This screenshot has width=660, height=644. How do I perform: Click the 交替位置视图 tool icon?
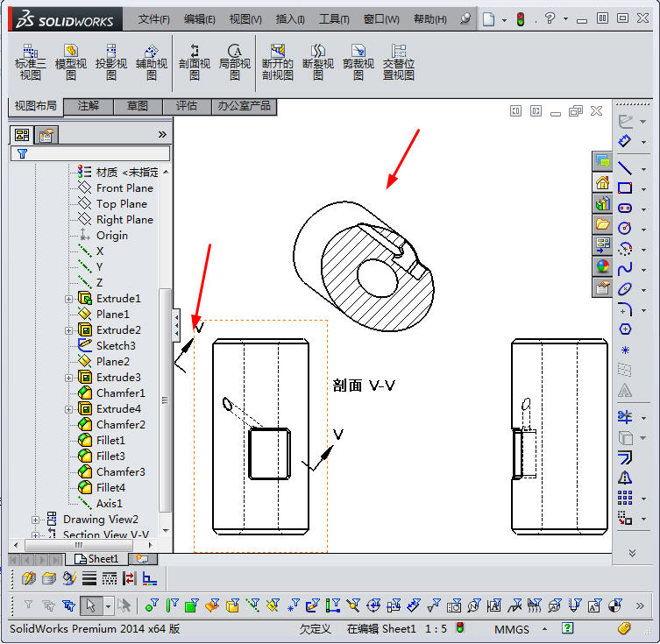click(399, 62)
